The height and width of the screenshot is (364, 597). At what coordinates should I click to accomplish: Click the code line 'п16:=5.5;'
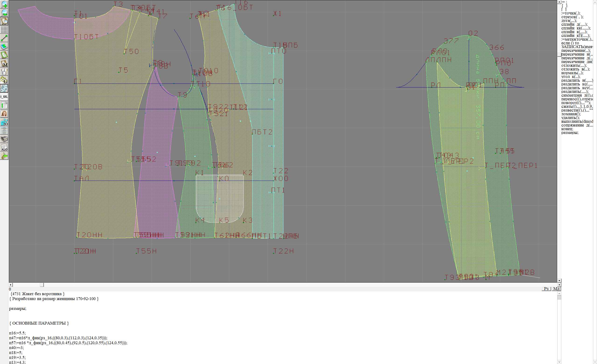17,333
